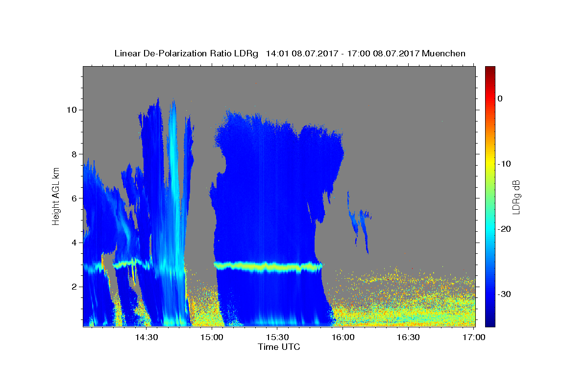Click the 15:30 time tick label

[277, 338]
